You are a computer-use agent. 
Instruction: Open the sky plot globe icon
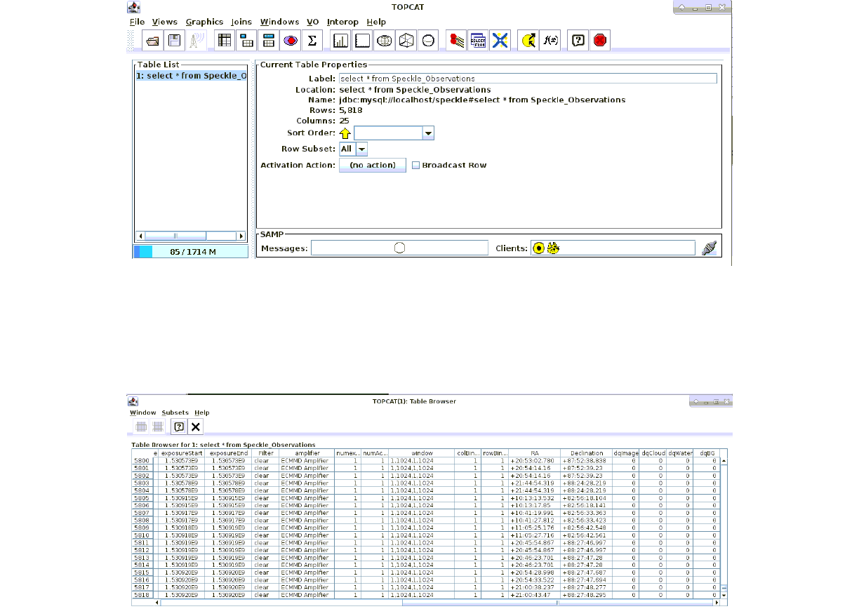[x=385, y=41]
